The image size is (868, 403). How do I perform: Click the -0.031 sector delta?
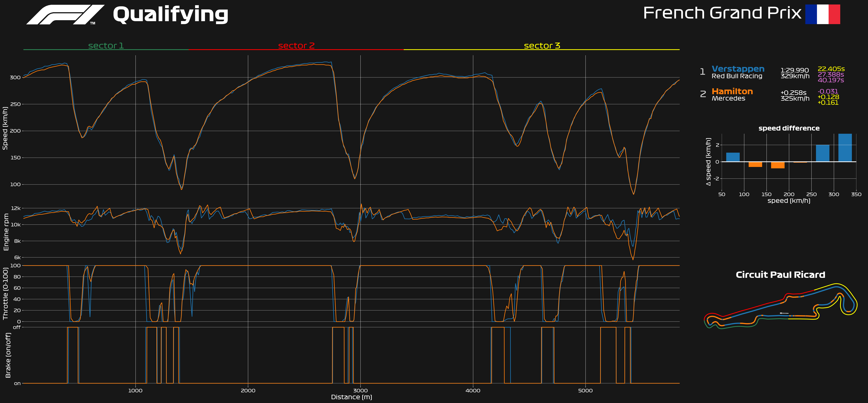coord(828,91)
